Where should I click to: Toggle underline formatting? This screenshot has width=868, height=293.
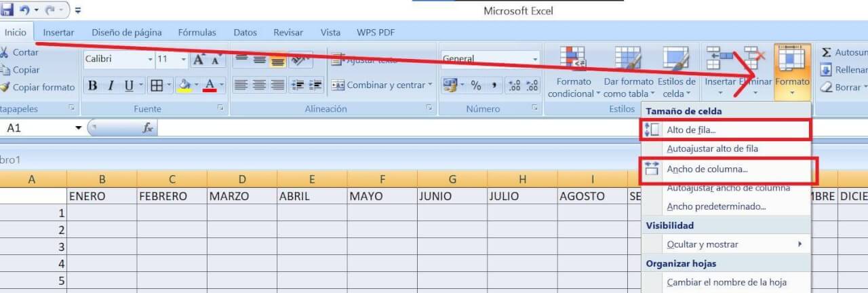[x=127, y=85]
